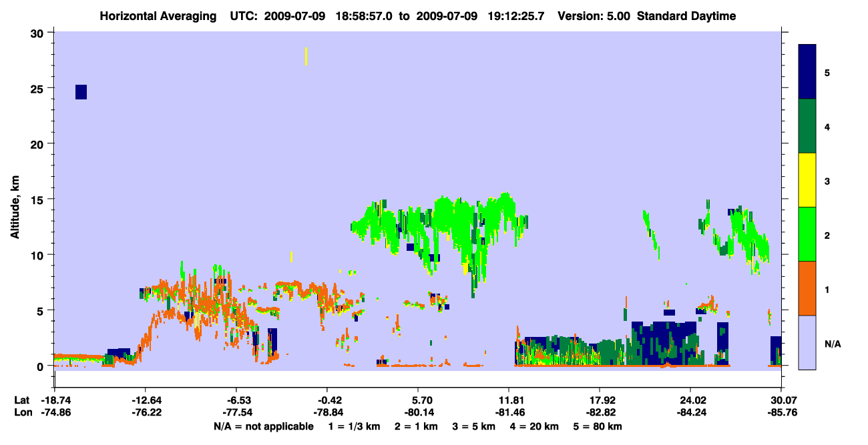The height and width of the screenshot is (445, 868).
Task: Click the lavender N/A colorbar segment
Action: 807,342
